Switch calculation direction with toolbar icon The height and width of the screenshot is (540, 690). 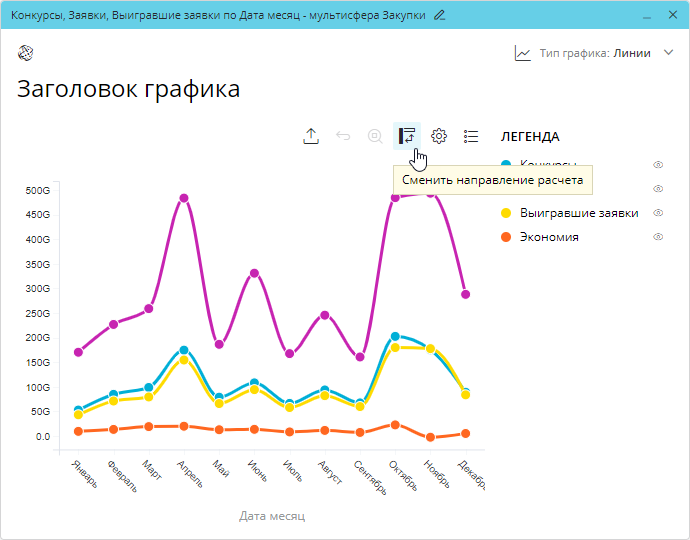(407, 136)
